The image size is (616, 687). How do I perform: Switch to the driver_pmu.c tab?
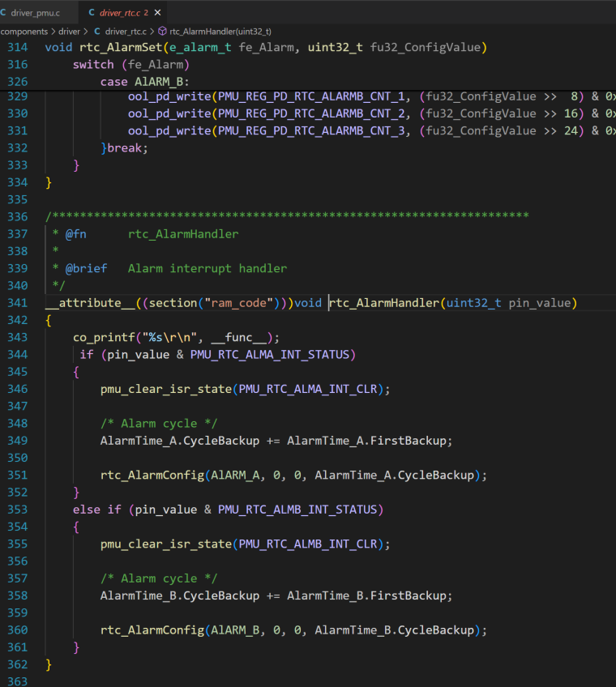[35, 13]
